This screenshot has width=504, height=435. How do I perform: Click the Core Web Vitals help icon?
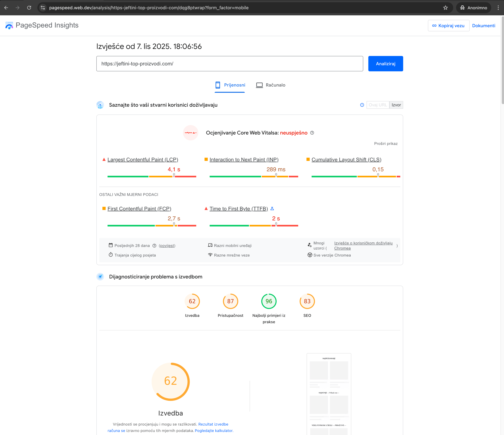pyautogui.click(x=312, y=133)
